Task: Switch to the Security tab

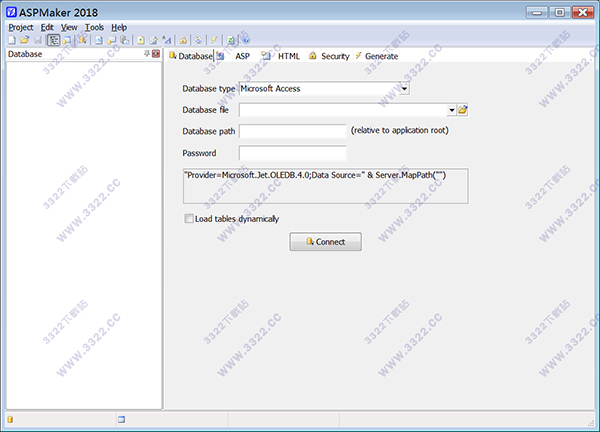Action: (329, 56)
